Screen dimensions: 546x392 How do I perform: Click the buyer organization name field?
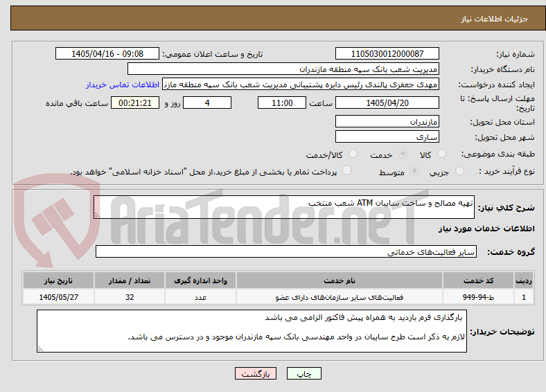[x=283, y=69]
